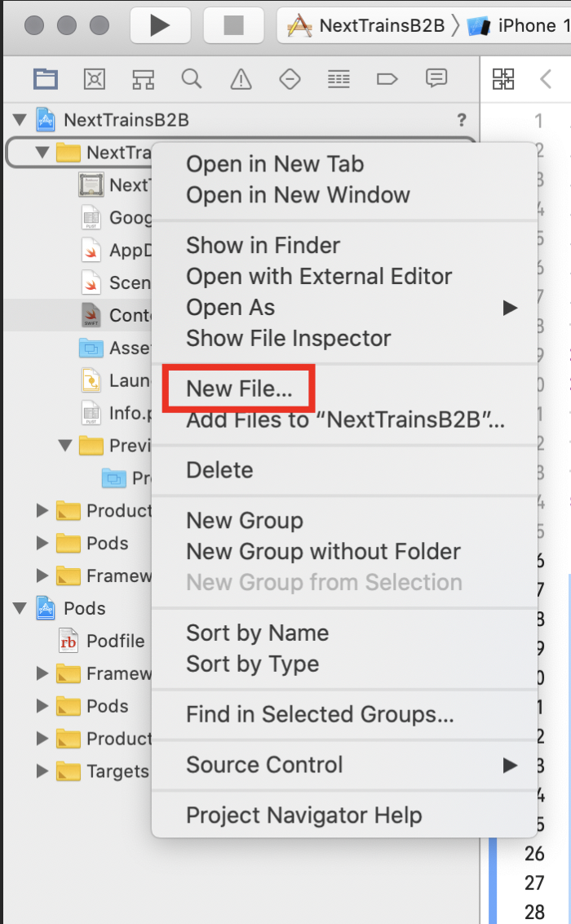Select the SceneDelegate swift file

[117, 283]
